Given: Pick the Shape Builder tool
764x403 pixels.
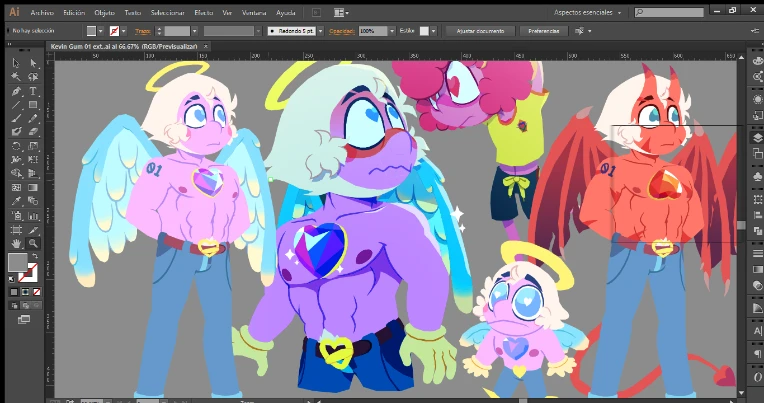Looking at the screenshot, I should 16,173.
